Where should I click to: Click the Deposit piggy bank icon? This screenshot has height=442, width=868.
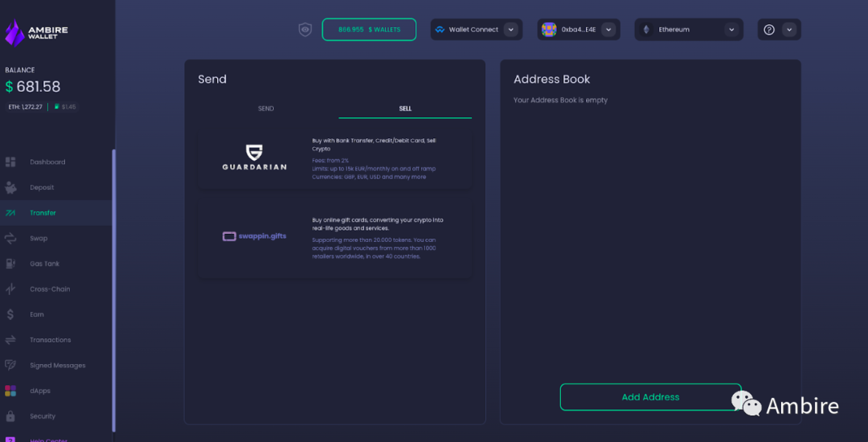click(10, 187)
